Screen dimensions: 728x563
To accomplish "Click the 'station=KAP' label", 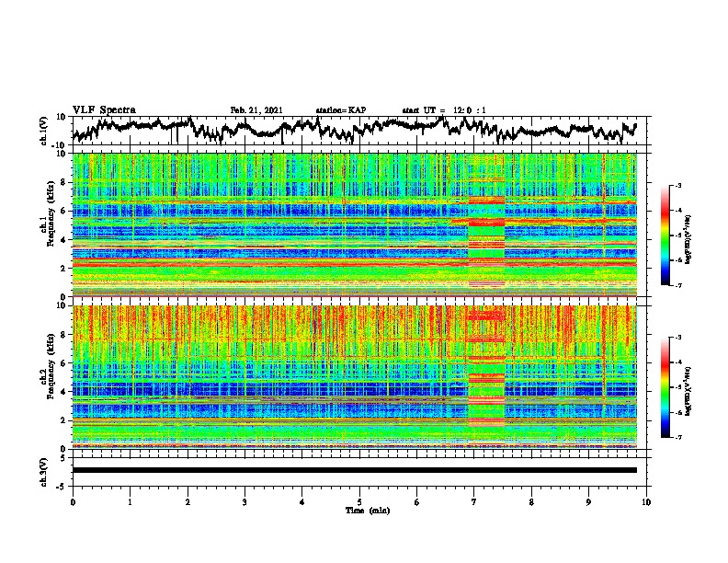I will [341, 110].
